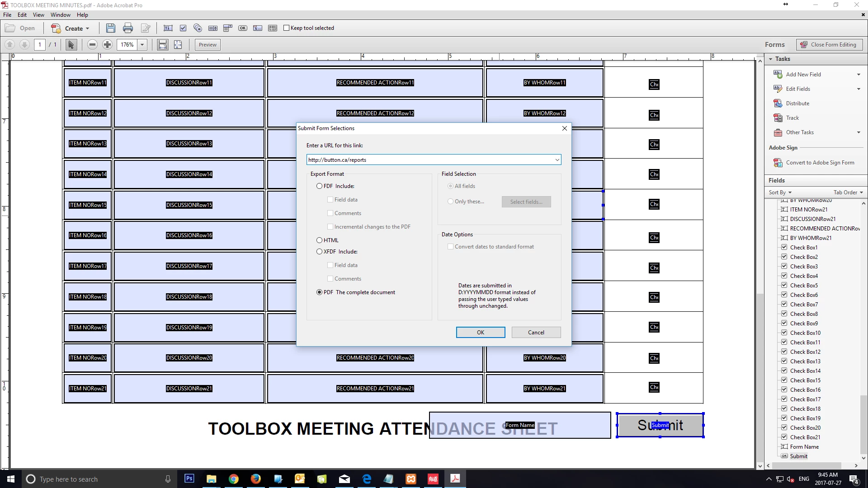Viewport: 868px width, 488px height.
Task: Enable Keep tool selected checkbox
Action: tap(286, 28)
